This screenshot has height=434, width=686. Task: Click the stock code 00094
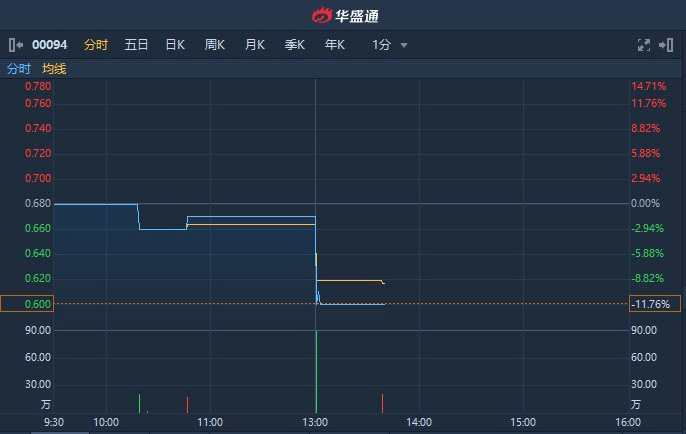tap(51, 45)
